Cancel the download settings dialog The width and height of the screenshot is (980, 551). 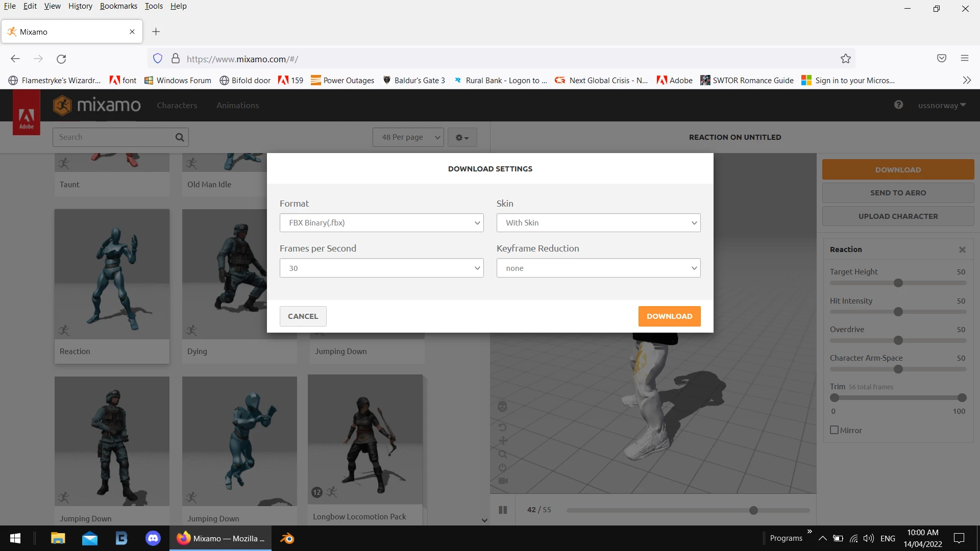303,316
